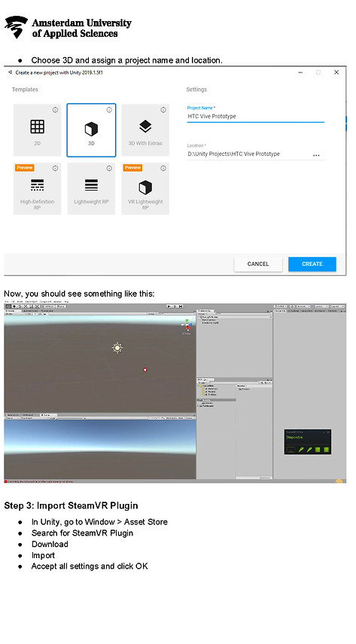This screenshot has height=644, width=356.
Task: Open the Layout dropdown in Unity toolbar
Action: [337, 306]
